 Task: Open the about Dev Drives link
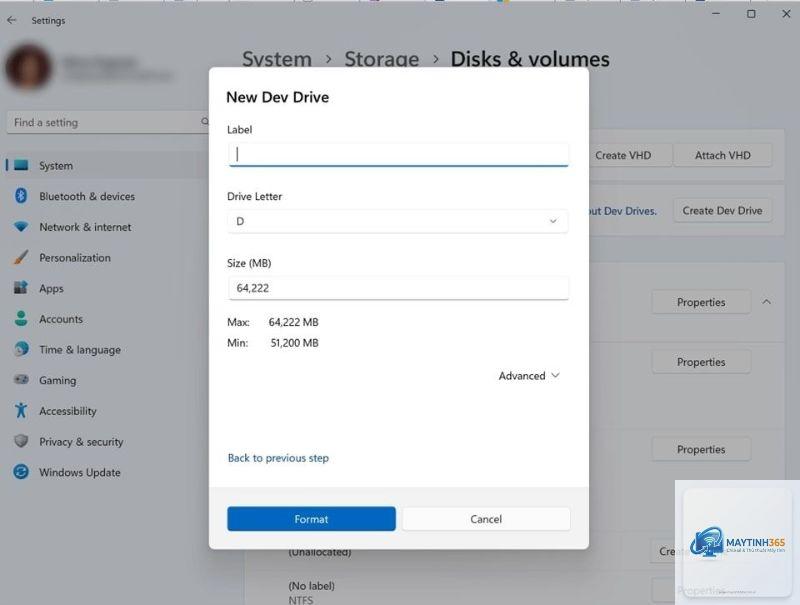[623, 211]
